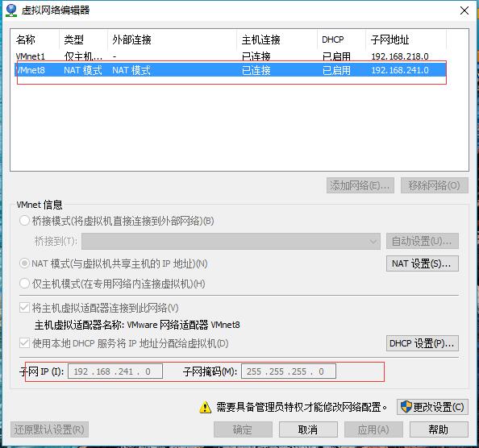Open DHCP 设置 dialog
Screen dimensions: 479x448
[423, 343]
